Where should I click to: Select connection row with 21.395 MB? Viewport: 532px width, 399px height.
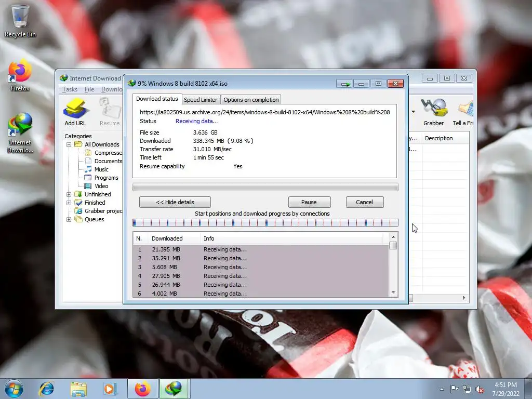[x=261, y=249]
